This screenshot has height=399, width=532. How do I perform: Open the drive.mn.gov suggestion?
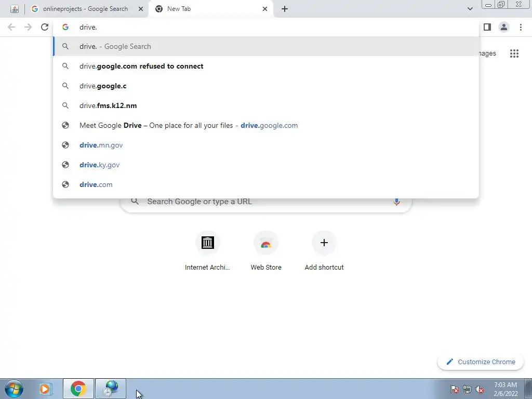point(266,145)
